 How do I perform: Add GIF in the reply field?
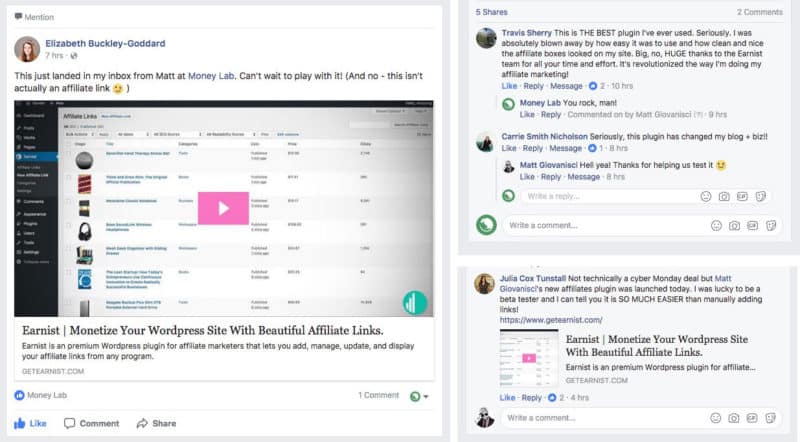click(742, 197)
